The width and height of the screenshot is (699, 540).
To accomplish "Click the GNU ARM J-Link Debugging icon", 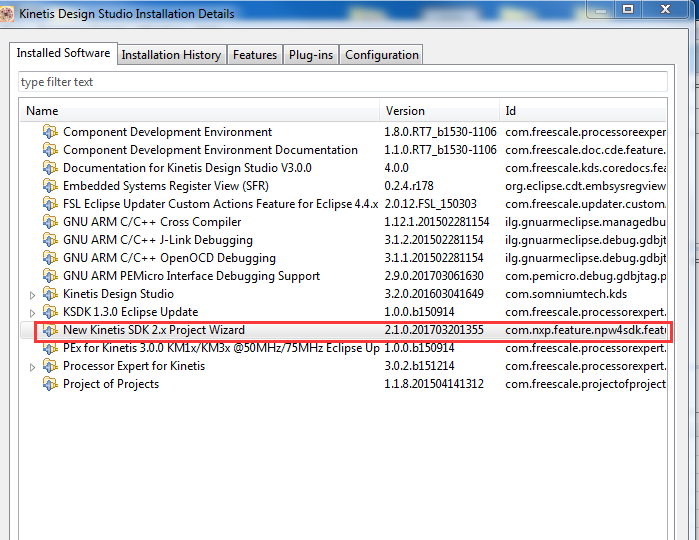I will (x=50, y=240).
